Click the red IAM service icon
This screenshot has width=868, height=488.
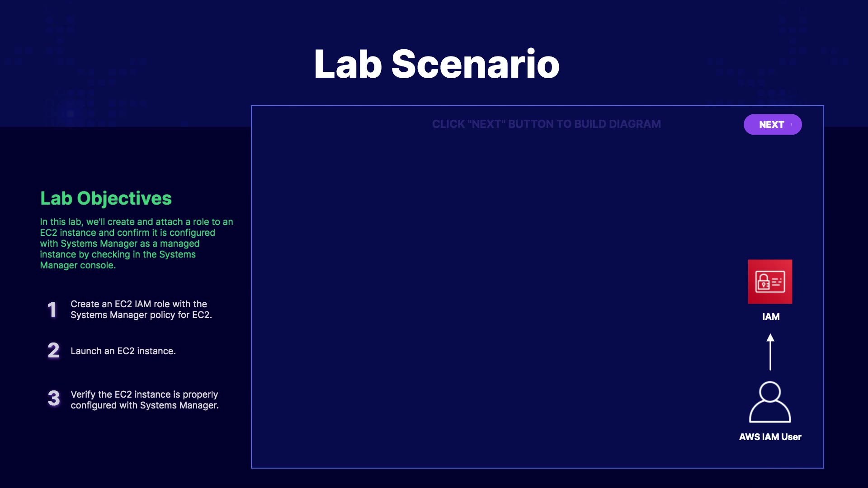pyautogui.click(x=770, y=282)
